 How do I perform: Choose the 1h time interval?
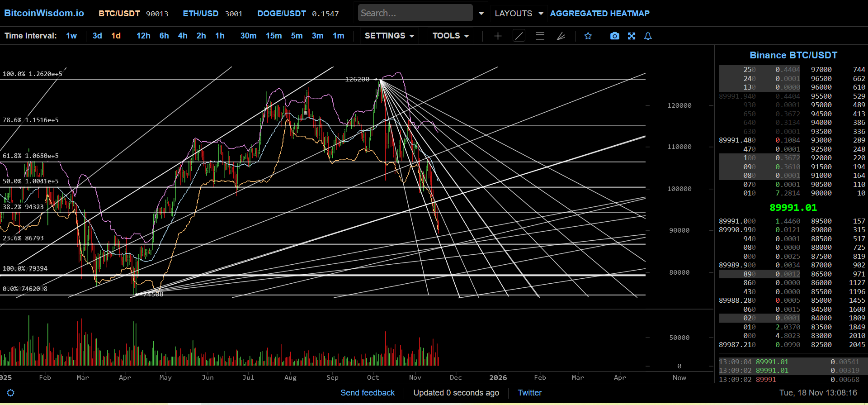click(x=220, y=36)
